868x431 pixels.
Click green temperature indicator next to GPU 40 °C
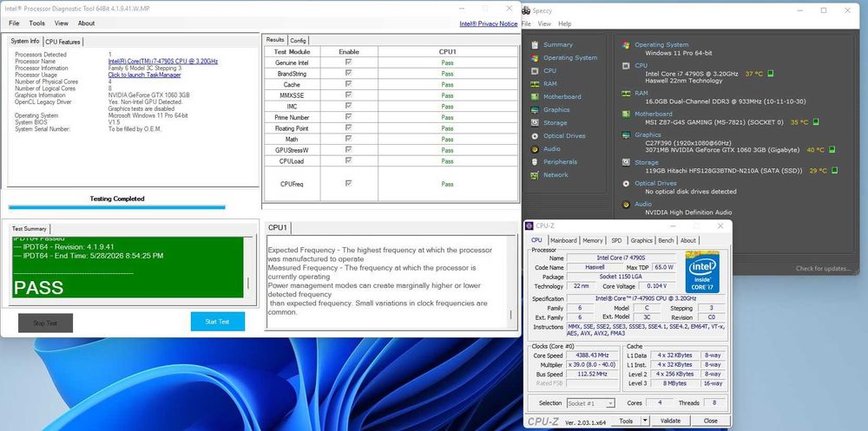click(832, 150)
